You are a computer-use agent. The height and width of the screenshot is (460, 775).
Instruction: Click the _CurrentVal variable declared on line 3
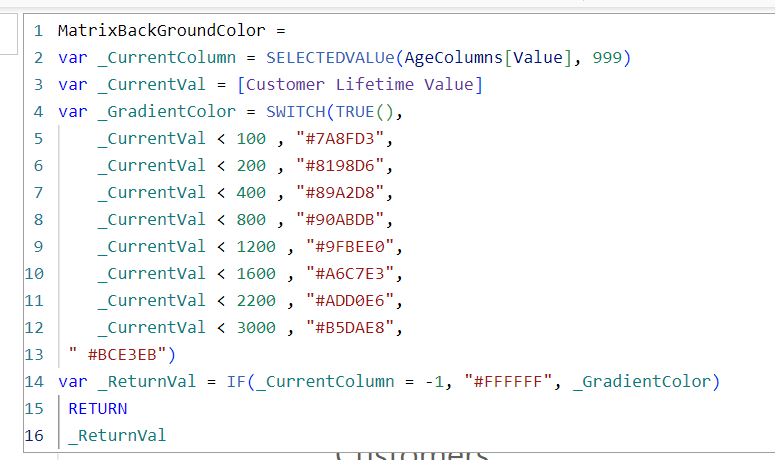point(152,84)
